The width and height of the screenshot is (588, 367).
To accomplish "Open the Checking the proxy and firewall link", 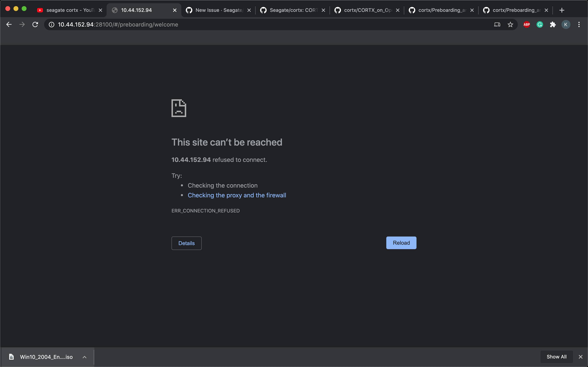I will 237,195.
